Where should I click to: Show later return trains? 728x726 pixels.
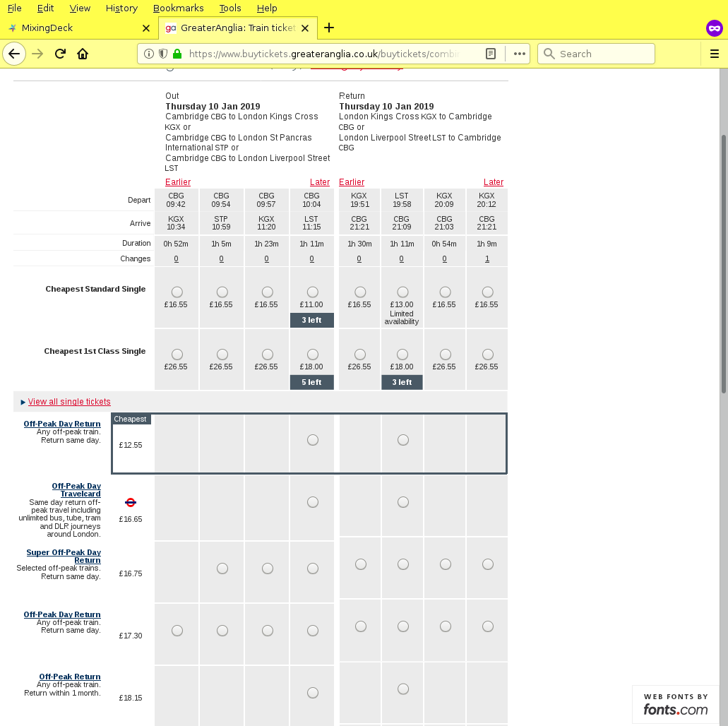click(x=494, y=182)
